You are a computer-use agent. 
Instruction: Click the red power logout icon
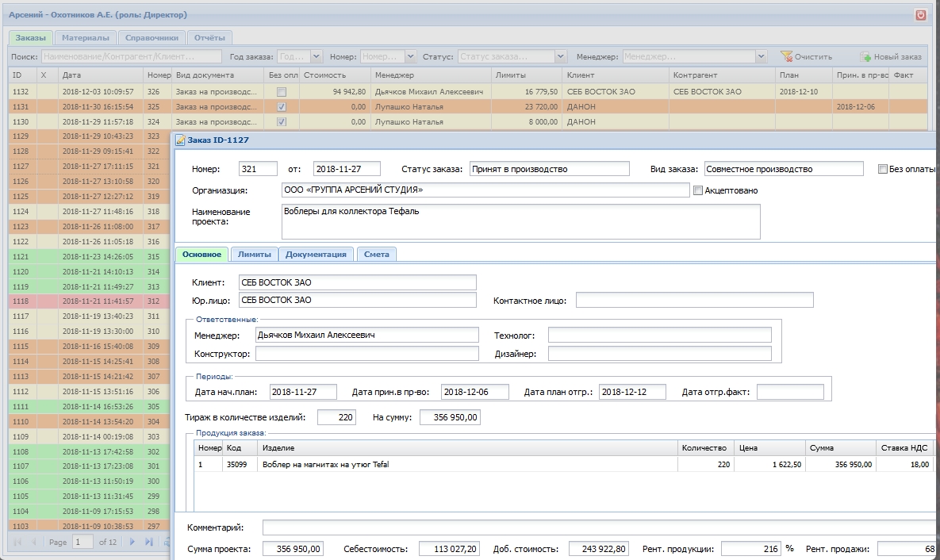pos(920,15)
